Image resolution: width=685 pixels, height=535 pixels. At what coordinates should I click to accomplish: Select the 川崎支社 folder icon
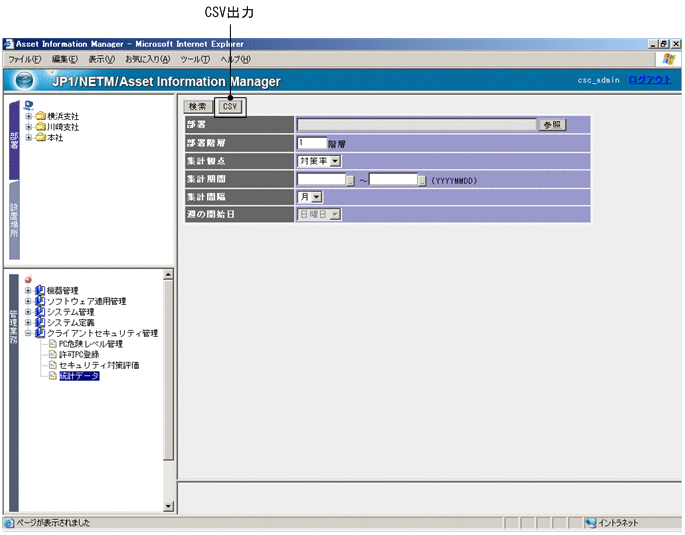41,127
